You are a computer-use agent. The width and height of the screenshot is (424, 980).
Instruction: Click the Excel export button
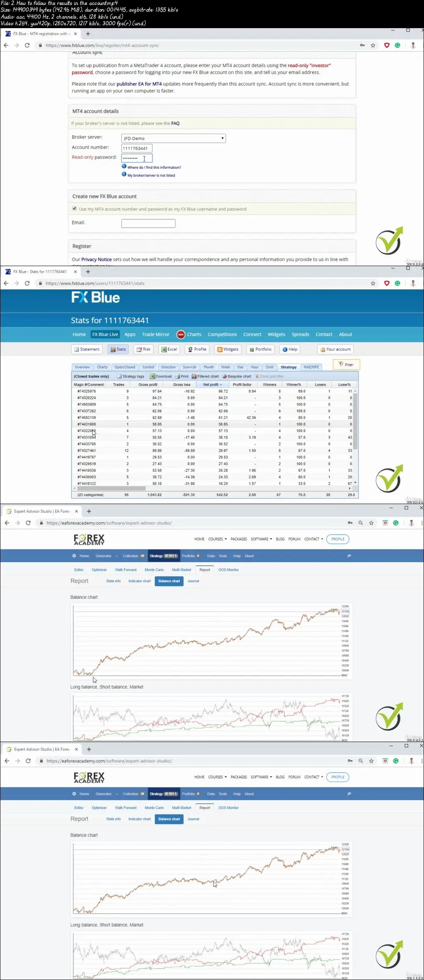click(169, 349)
